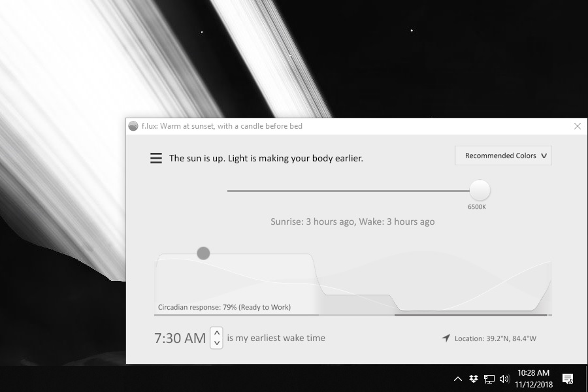This screenshot has width=588, height=392.
Task: Click the color temperature slider track
Action: click(x=348, y=191)
